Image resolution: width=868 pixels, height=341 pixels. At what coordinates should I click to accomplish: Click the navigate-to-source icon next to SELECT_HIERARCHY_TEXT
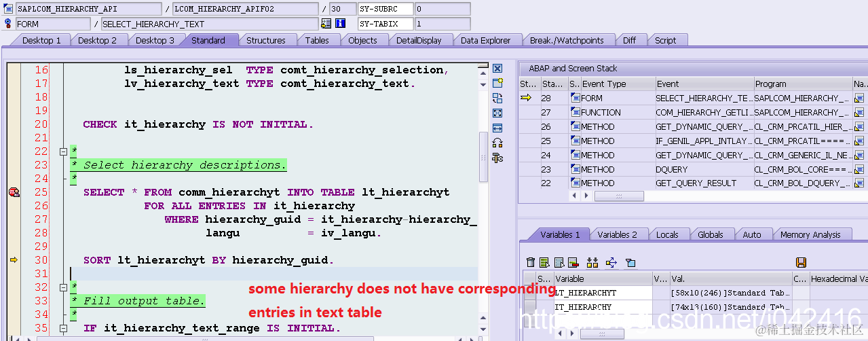pos(326,24)
